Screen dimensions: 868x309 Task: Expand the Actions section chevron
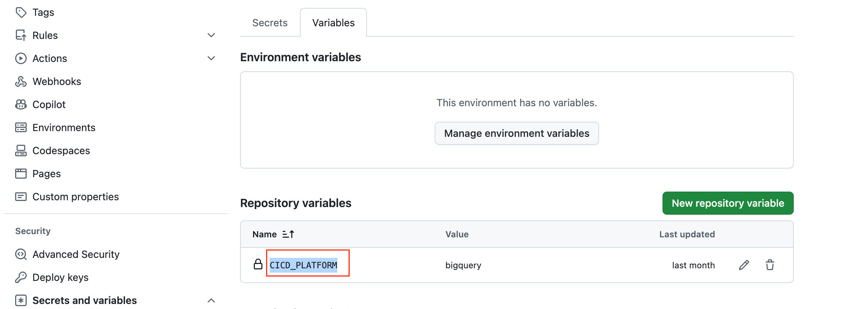coord(211,58)
